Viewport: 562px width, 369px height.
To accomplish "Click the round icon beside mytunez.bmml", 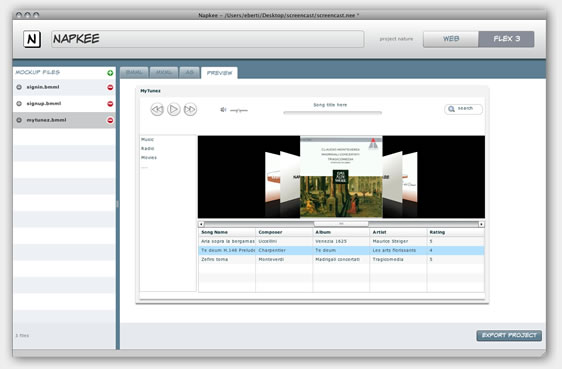I will coord(19,120).
